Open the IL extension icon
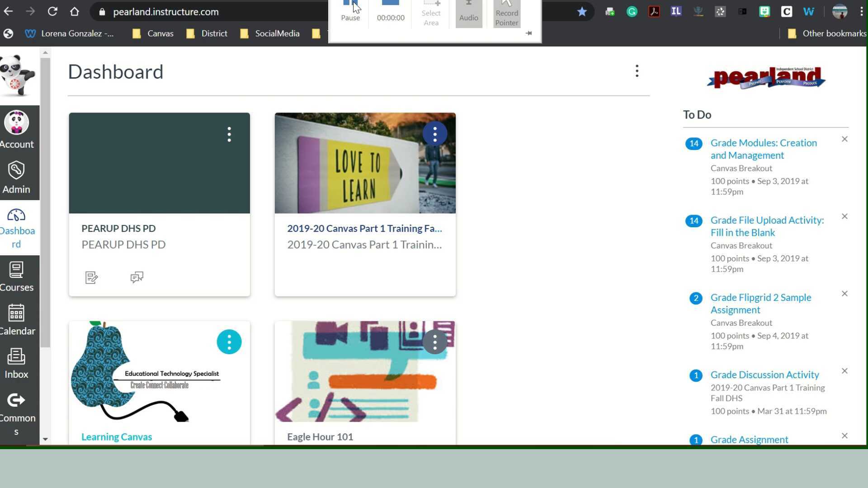The width and height of the screenshot is (868, 488). 676,12
